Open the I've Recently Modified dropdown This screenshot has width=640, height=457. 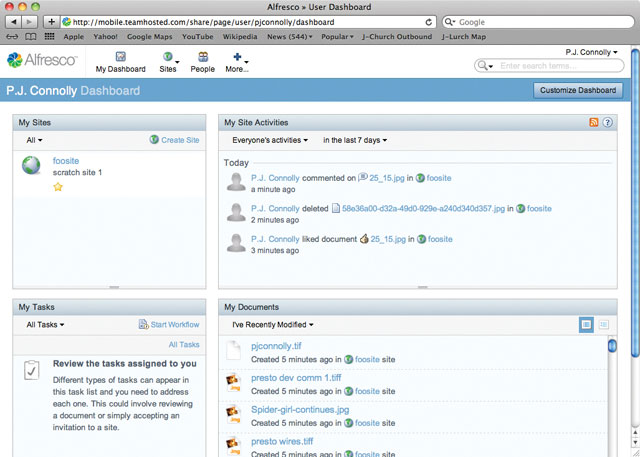point(273,325)
